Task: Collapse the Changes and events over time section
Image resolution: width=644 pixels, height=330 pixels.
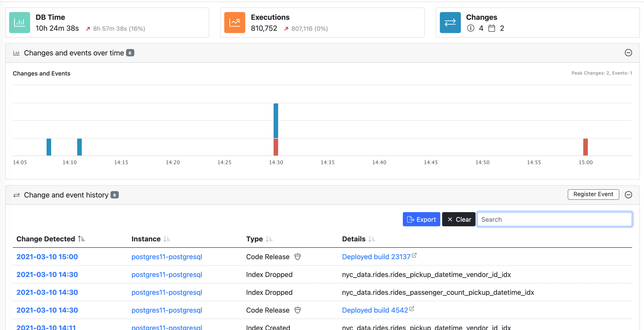Action: pyautogui.click(x=629, y=53)
